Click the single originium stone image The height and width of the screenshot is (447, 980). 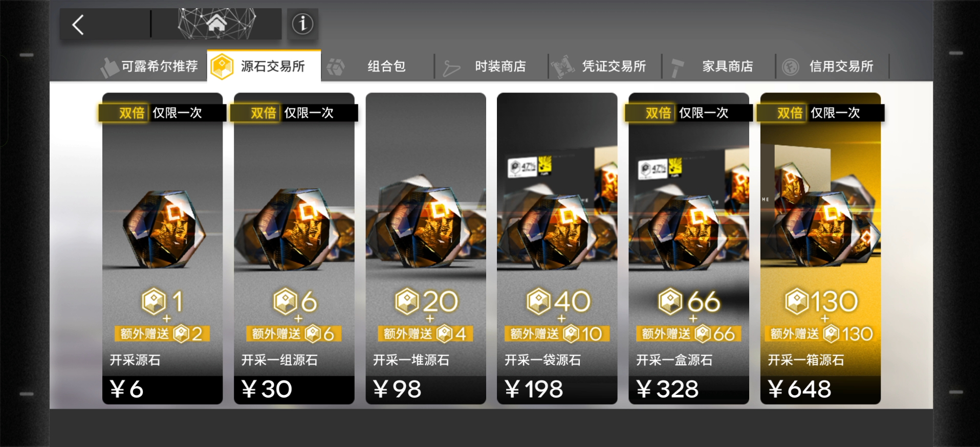point(164,228)
